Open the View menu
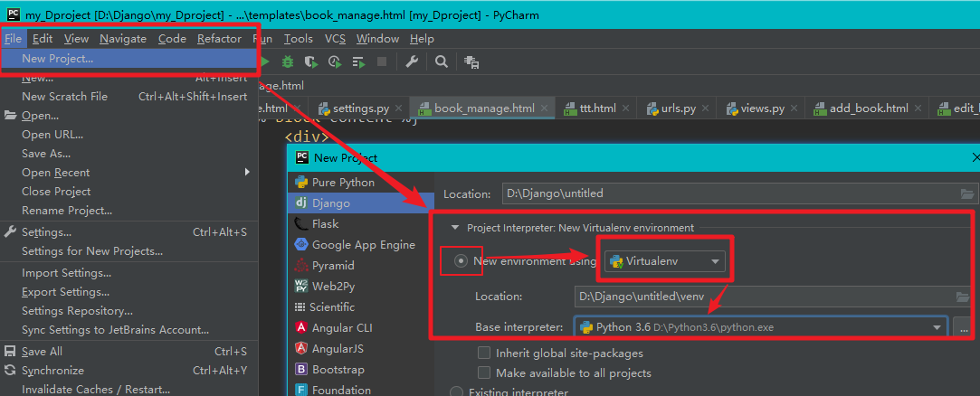The image size is (980, 396). (x=76, y=39)
